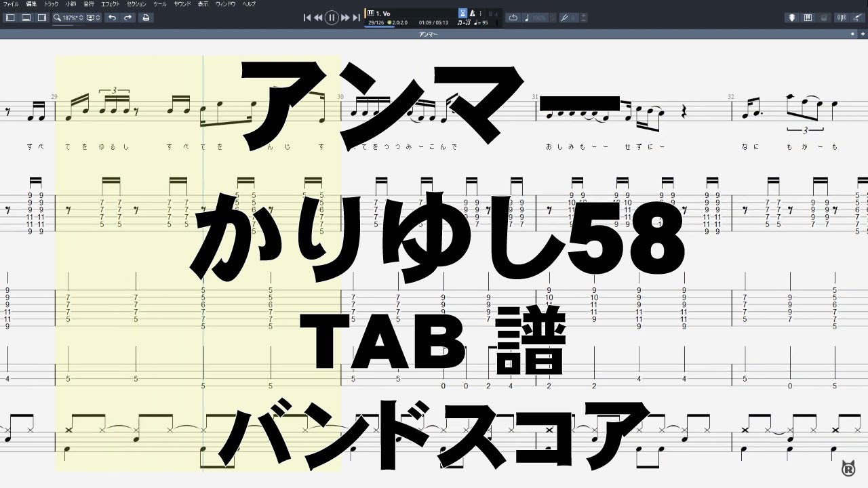Click bar number 32 marker

(731, 97)
